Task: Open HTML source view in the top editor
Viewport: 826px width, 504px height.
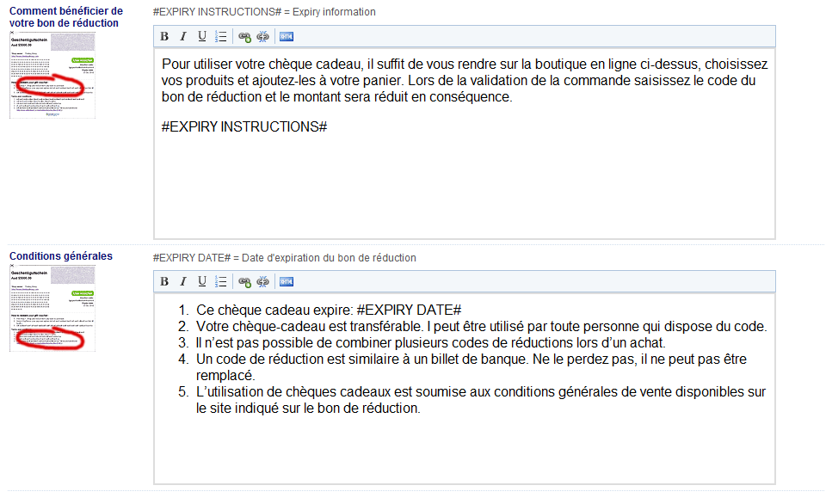Action: tap(287, 36)
